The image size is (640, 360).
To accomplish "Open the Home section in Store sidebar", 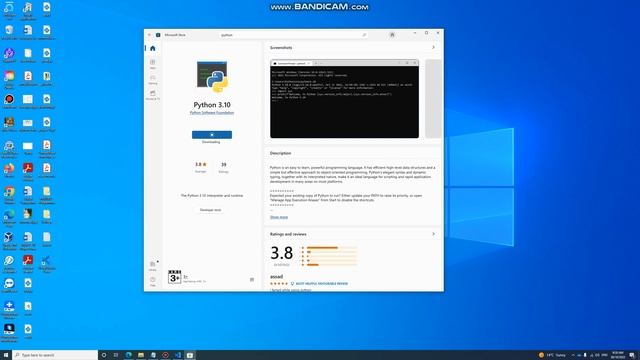I will point(153,48).
